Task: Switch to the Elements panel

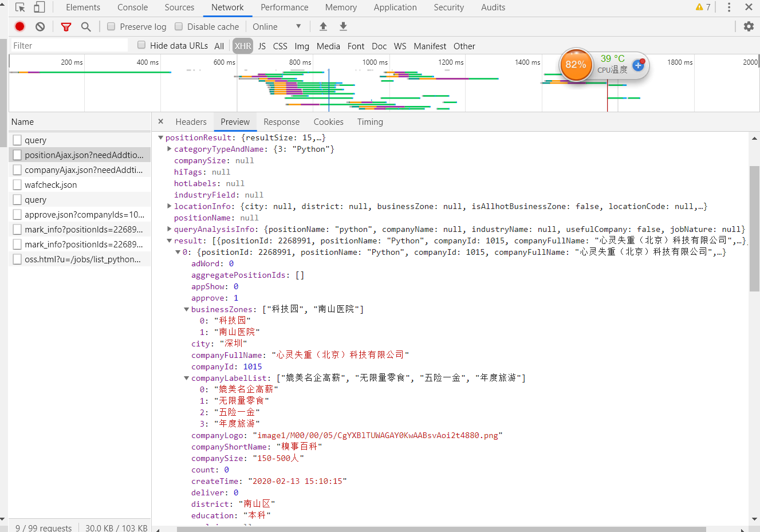Action: (83, 7)
